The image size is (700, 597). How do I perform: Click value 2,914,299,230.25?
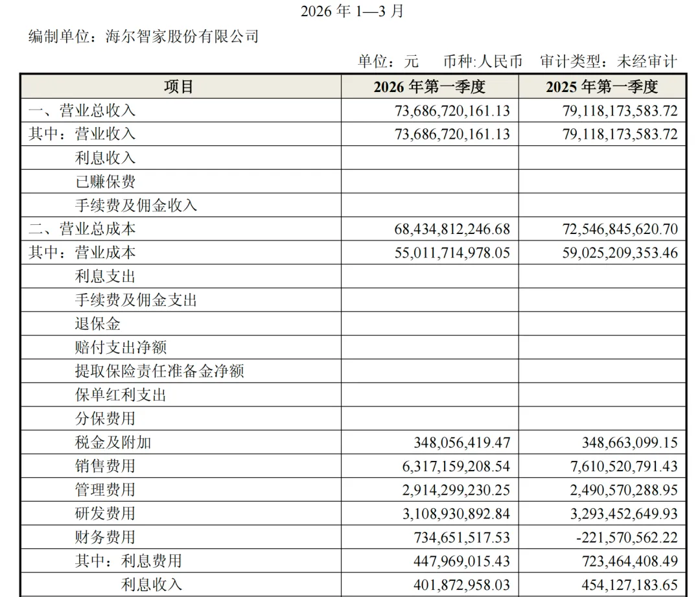456,490
